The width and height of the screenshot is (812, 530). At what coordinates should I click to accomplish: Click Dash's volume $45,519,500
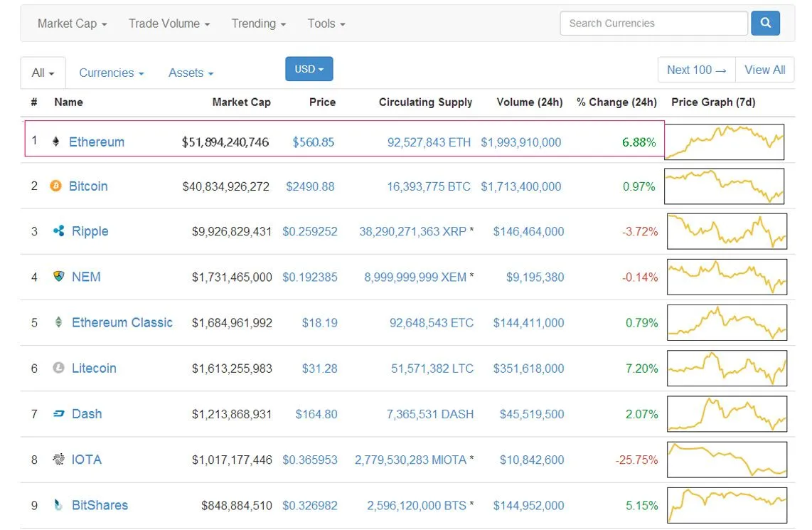(532, 414)
